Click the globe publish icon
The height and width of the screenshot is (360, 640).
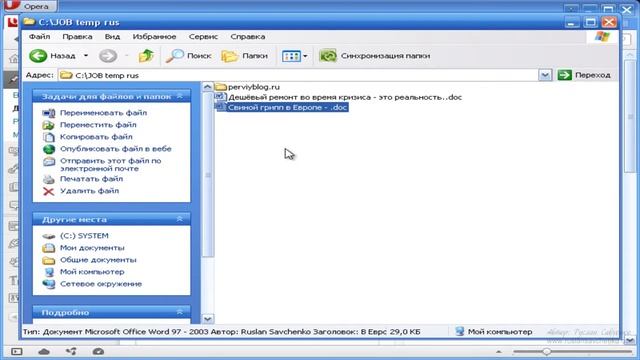pyautogui.click(x=49, y=149)
